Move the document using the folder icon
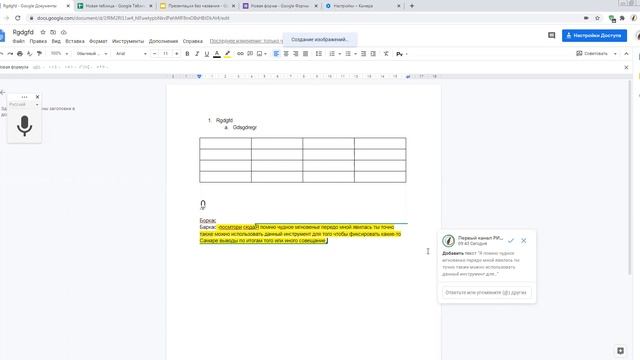640x360 pixels. [x=53, y=32]
